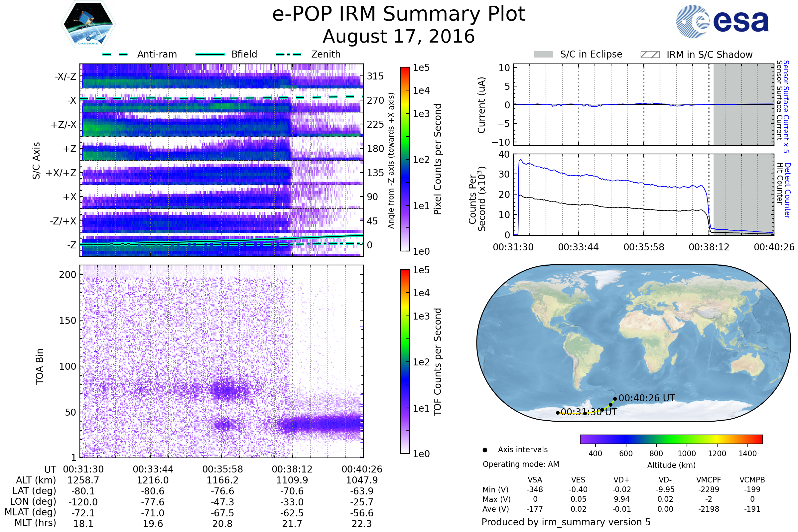Click the Pixel Counts per Second colorbar
The image size is (798, 532).
pyautogui.click(x=405, y=159)
